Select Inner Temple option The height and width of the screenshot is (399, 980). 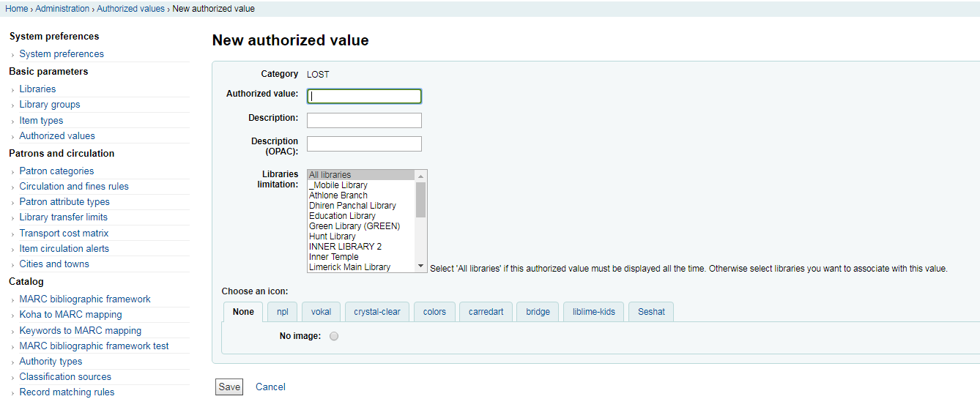[x=361, y=257]
